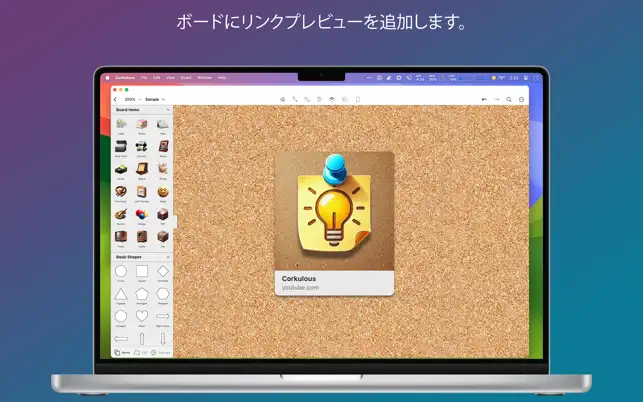643x402 pixels.
Task: Click the layers stack toolbar icon
Action: coord(332,99)
